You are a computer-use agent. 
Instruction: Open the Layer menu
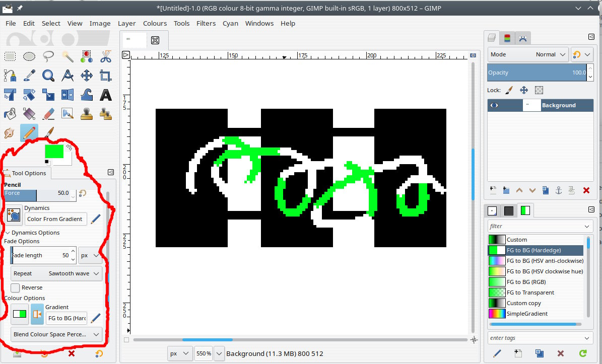(126, 23)
